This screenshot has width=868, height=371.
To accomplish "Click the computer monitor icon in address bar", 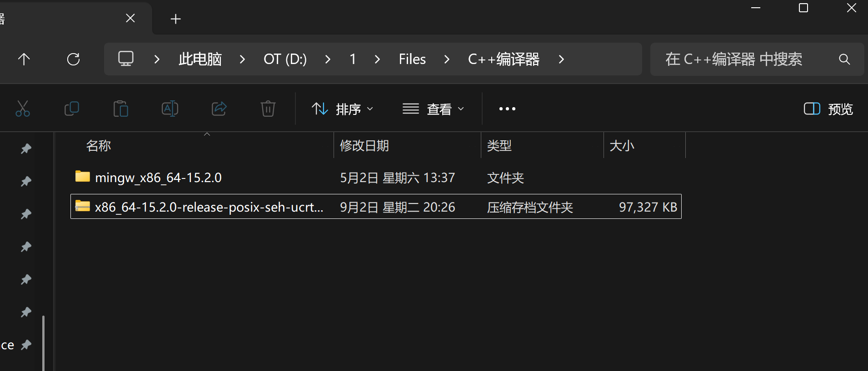I will pos(126,59).
